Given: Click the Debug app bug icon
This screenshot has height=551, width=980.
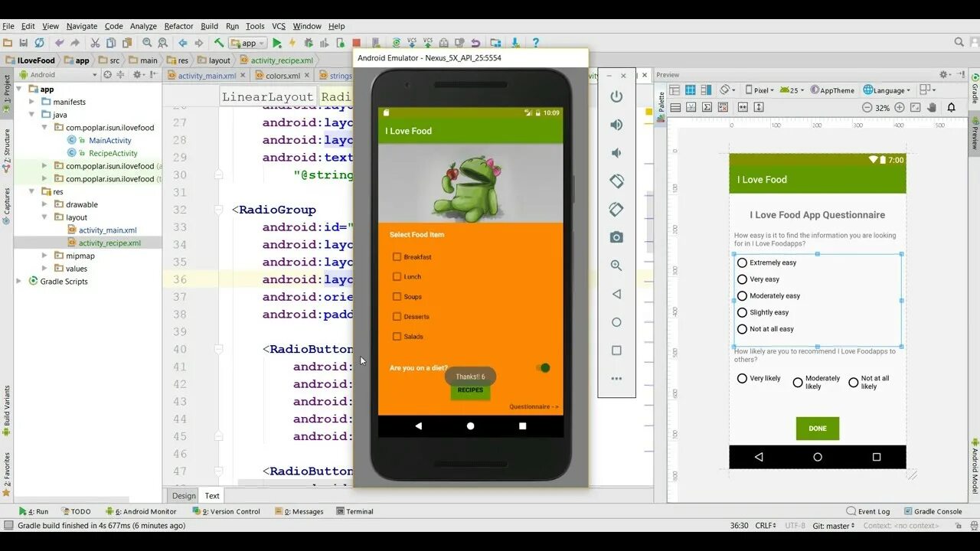Looking at the screenshot, I should point(309,43).
